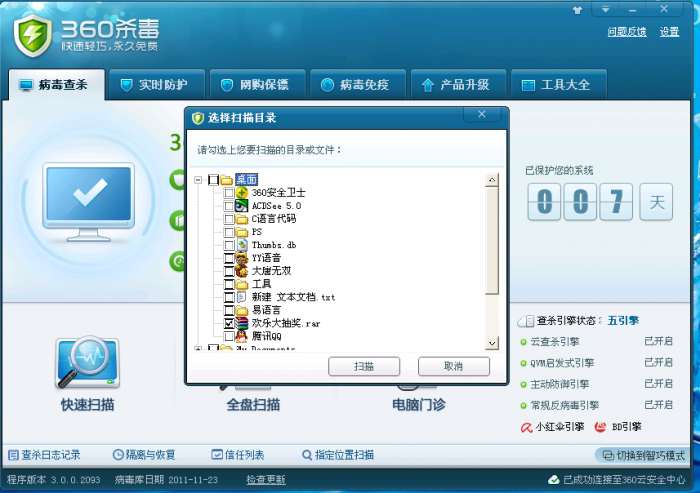The width and height of the screenshot is (700, 493).
Task: Switch to the 实时防护 tab
Action: coord(157,84)
